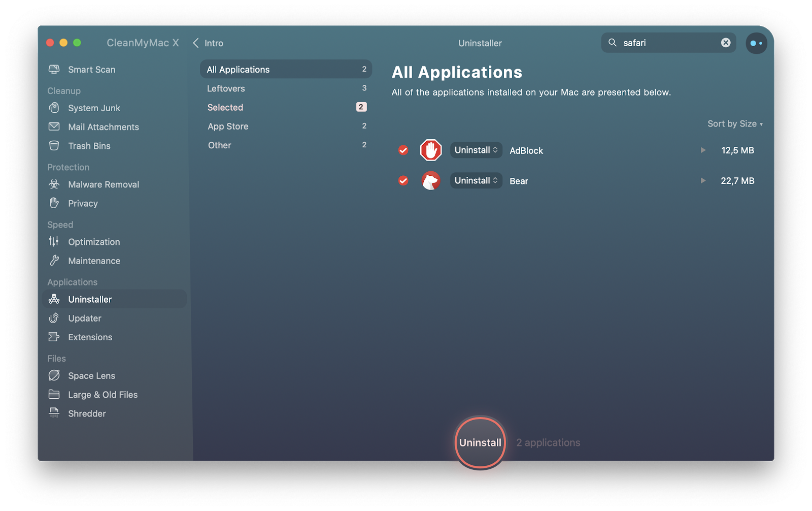The width and height of the screenshot is (812, 511).
Task: Go back with the Intro chevron
Action: [x=195, y=43]
